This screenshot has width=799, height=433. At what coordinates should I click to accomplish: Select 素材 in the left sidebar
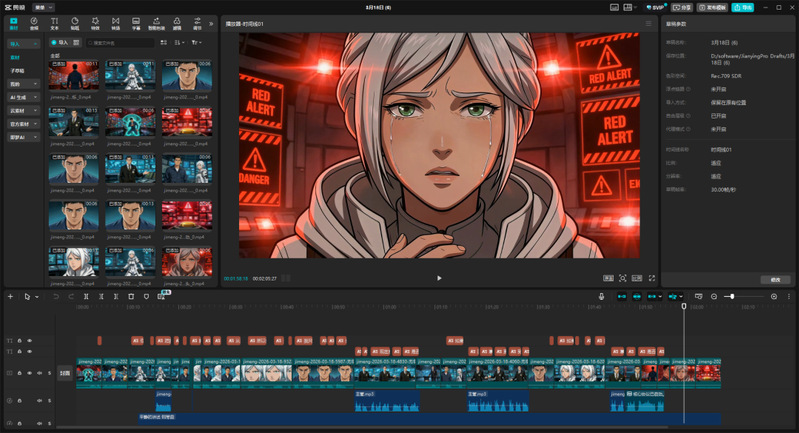point(15,58)
